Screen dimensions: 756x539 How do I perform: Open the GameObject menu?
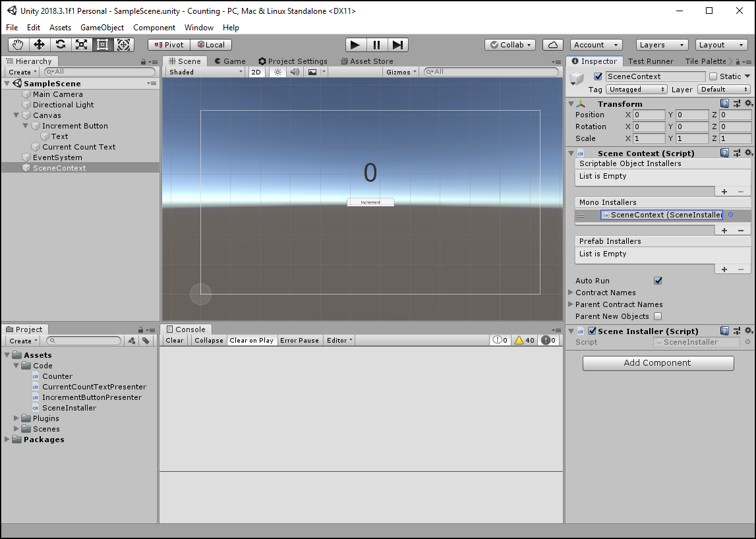tap(103, 27)
